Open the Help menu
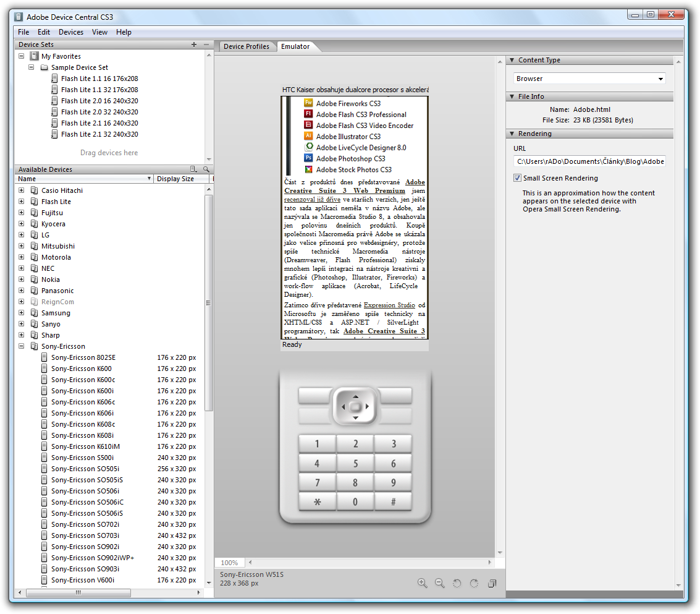Screen dimensions: 700x614 pos(124,32)
